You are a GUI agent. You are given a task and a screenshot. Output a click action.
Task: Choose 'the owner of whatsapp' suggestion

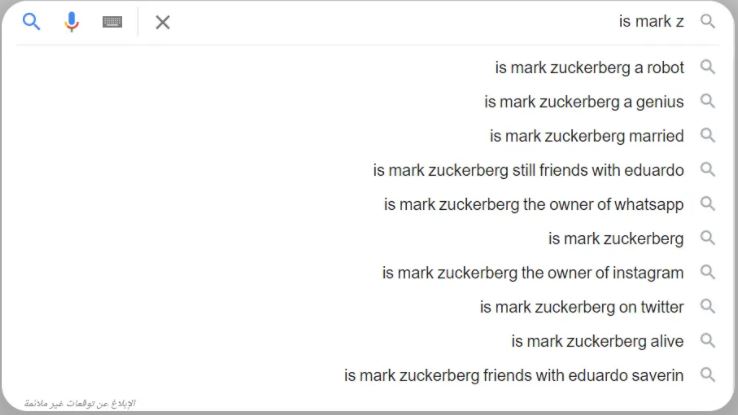[x=534, y=204]
